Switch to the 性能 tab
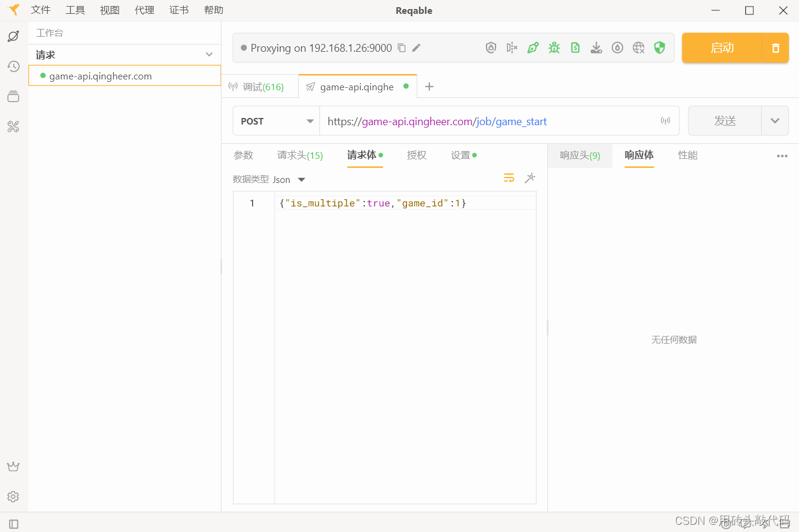This screenshot has height=532, width=799. [x=688, y=155]
